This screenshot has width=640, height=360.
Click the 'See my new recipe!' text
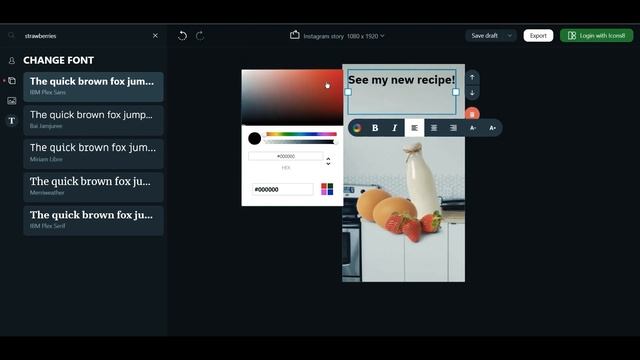[x=401, y=80]
